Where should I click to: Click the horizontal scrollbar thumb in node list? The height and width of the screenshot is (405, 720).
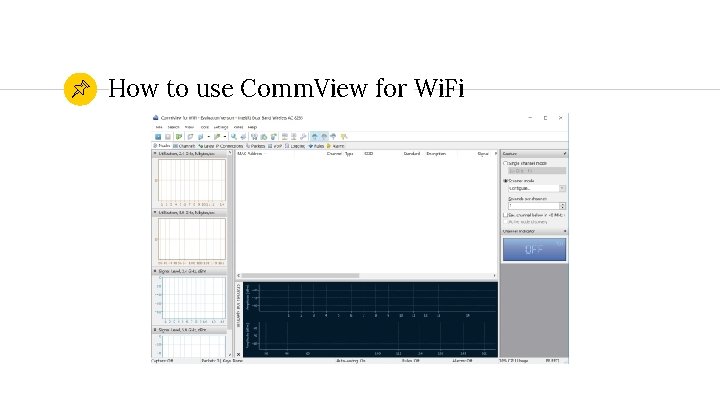click(301, 276)
